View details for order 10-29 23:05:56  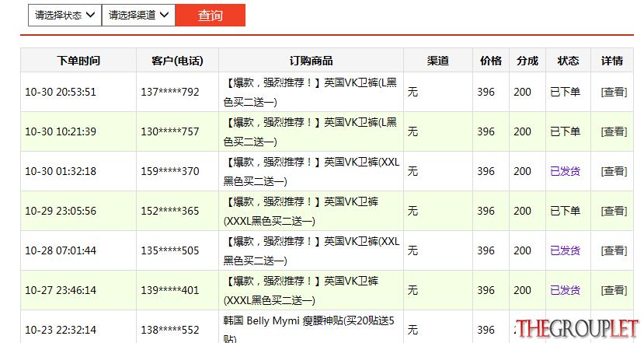(614, 211)
